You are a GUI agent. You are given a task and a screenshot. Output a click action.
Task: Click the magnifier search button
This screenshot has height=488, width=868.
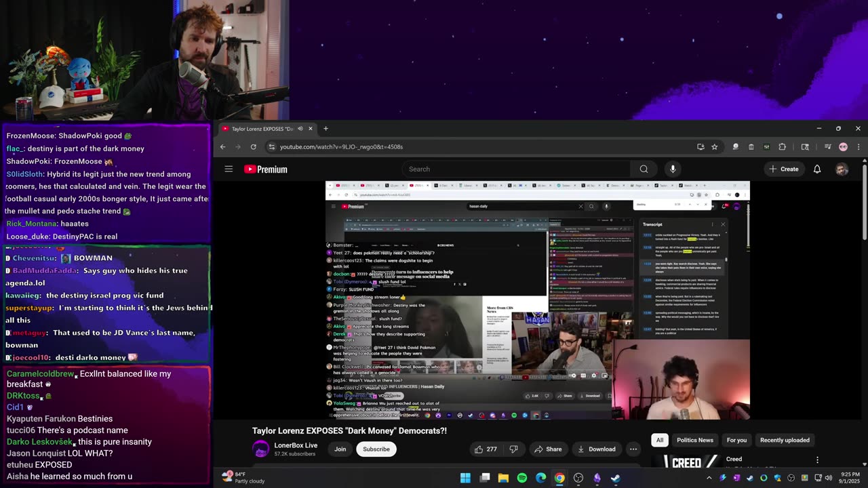point(644,169)
